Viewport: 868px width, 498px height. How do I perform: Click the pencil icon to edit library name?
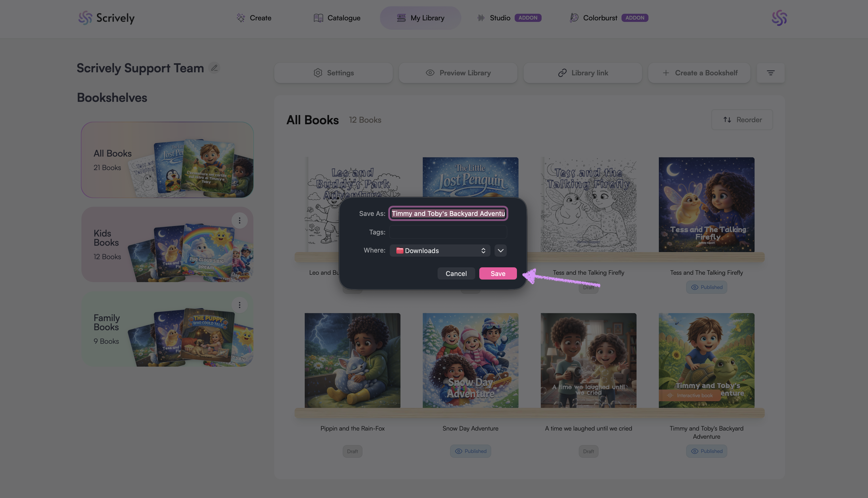pyautogui.click(x=214, y=68)
